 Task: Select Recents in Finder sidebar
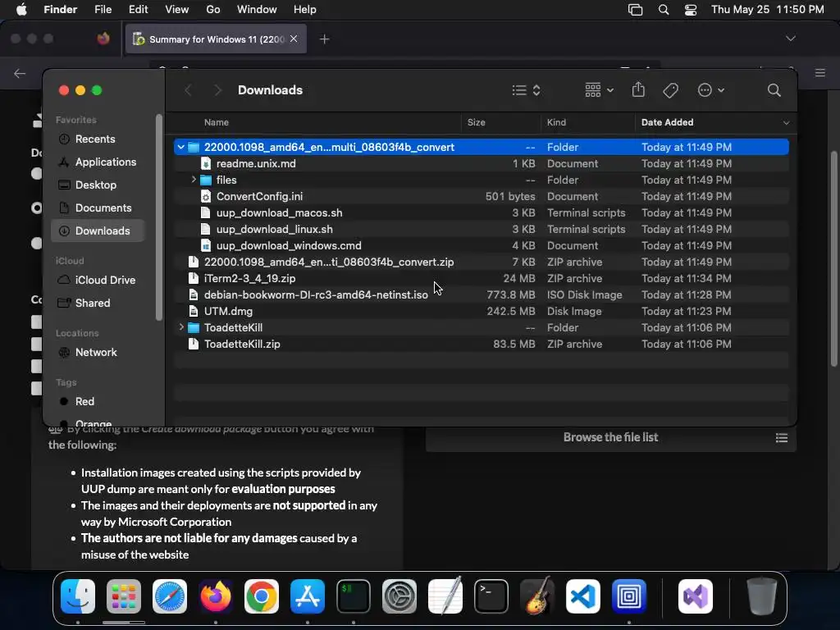98,139
